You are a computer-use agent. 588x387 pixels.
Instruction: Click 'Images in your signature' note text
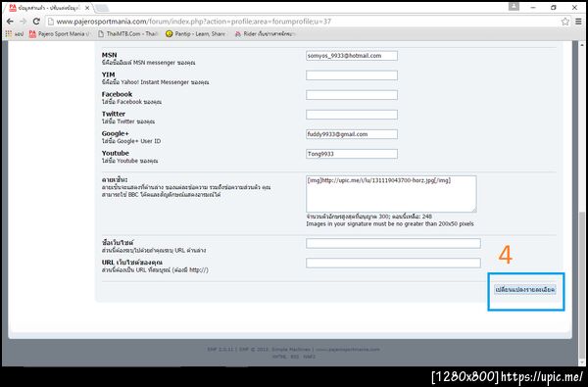[x=390, y=224]
